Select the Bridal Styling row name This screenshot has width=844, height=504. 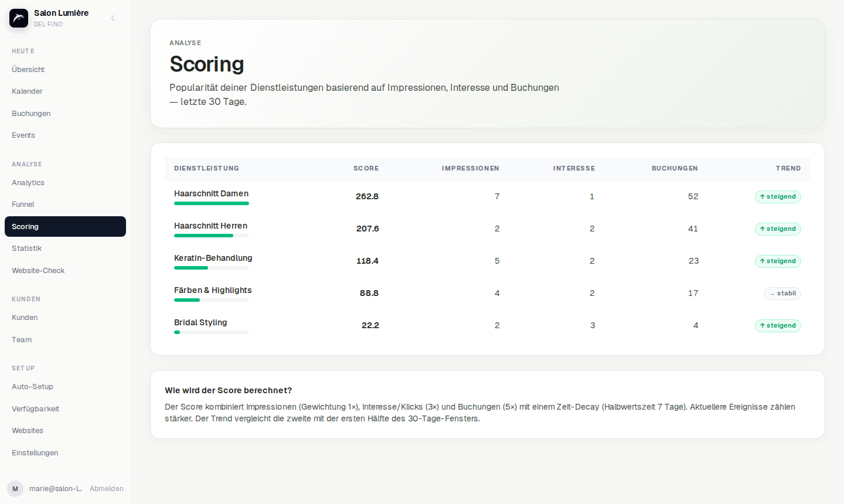click(x=200, y=322)
